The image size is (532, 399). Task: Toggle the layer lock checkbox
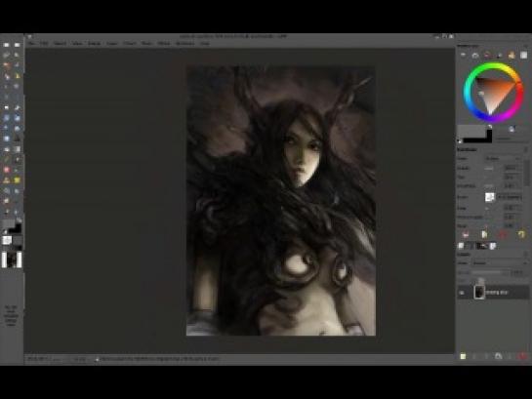(481, 280)
